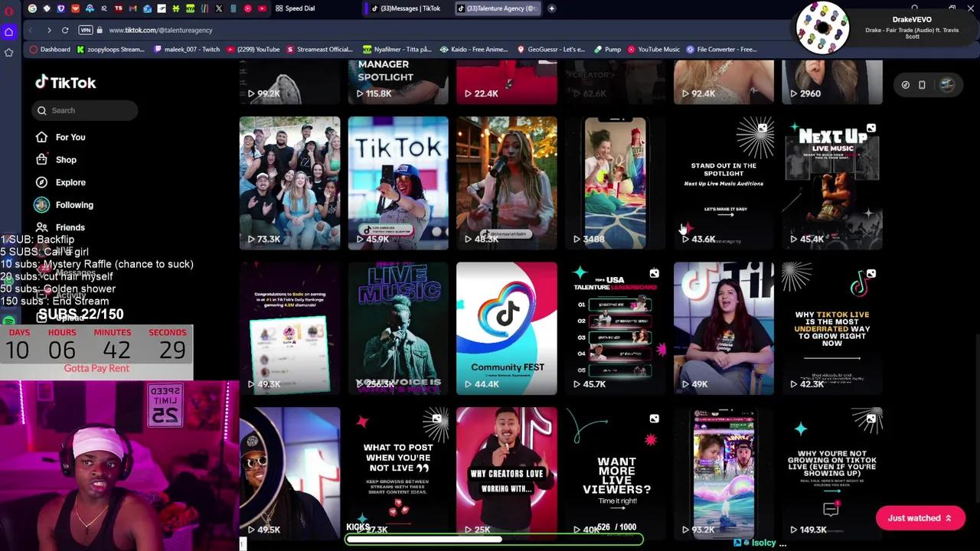Screen dimensions: 980x551
Task: Toggle the VPN badge
Action: point(86,30)
